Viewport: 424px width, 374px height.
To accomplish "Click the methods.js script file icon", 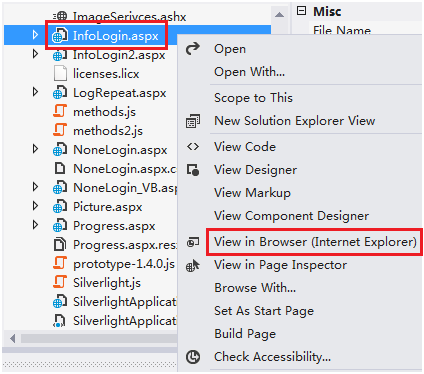I will pyautogui.click(x=60, y=111).
